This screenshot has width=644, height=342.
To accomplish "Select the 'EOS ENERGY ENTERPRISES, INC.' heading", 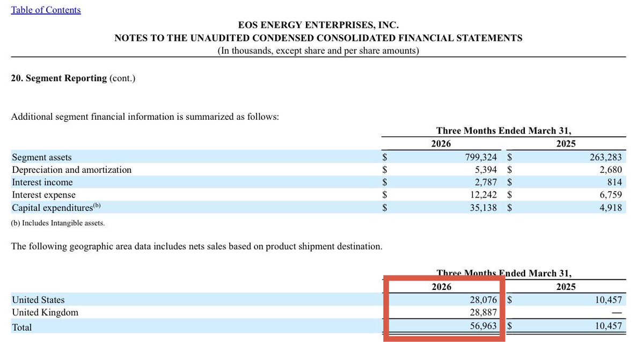I will (x=318, y=25).
